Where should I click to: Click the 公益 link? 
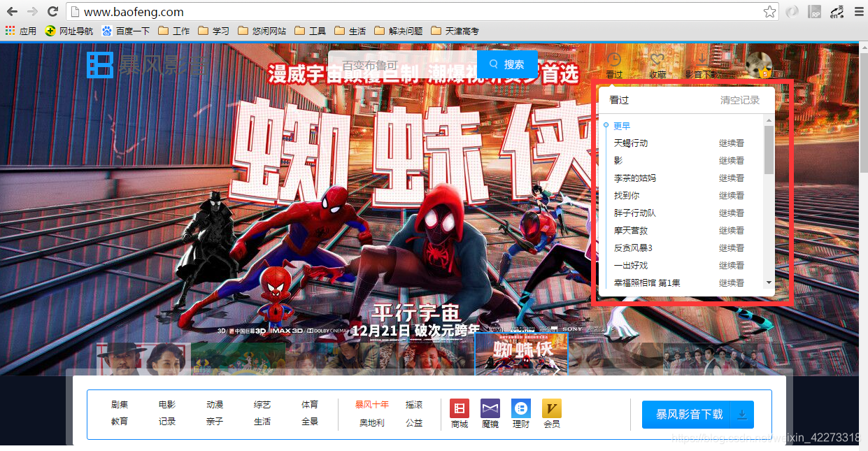coord(414,422)
